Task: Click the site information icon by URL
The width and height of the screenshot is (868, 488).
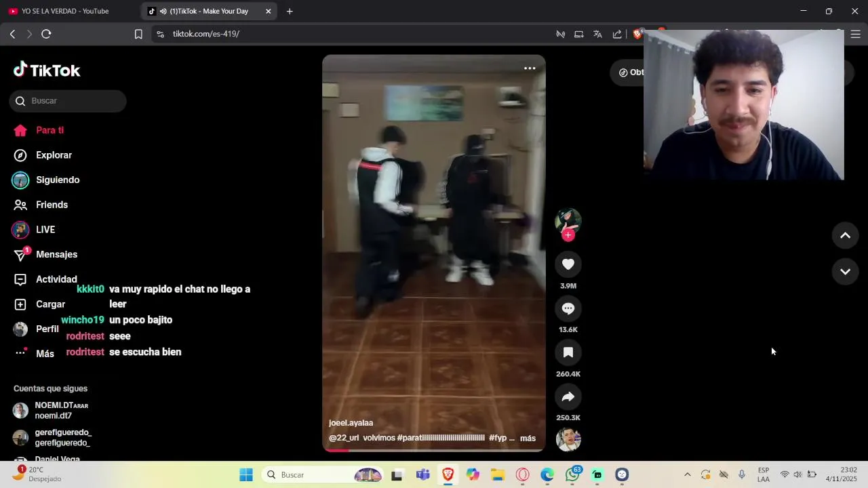Action: coord(160,34)
